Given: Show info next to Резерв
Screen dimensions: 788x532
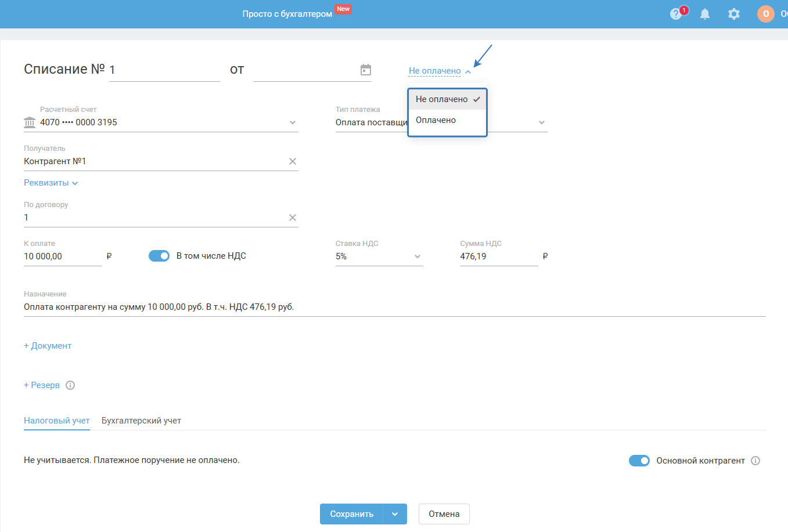Looking at the screenshot, I should coord(70,385).
